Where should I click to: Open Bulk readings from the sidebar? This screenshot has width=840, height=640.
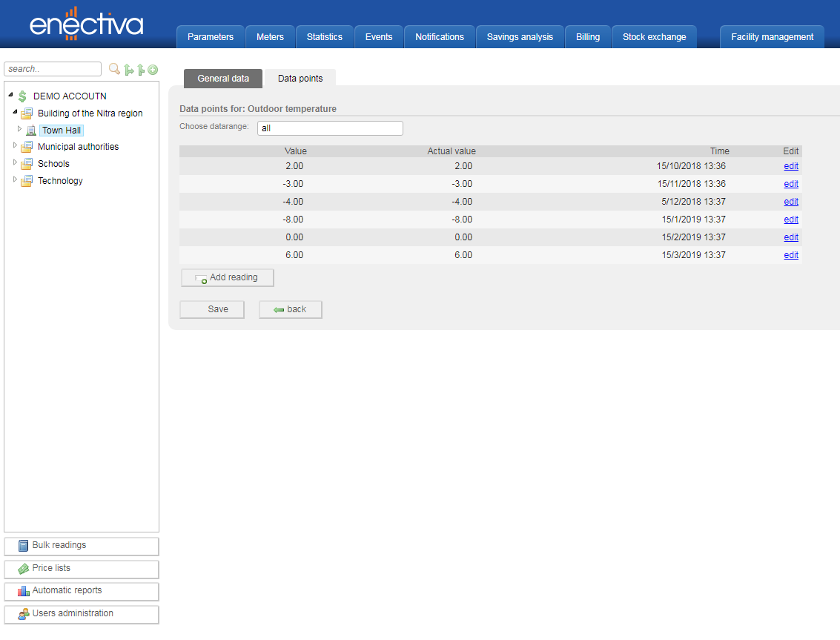(x=82, y=546)
